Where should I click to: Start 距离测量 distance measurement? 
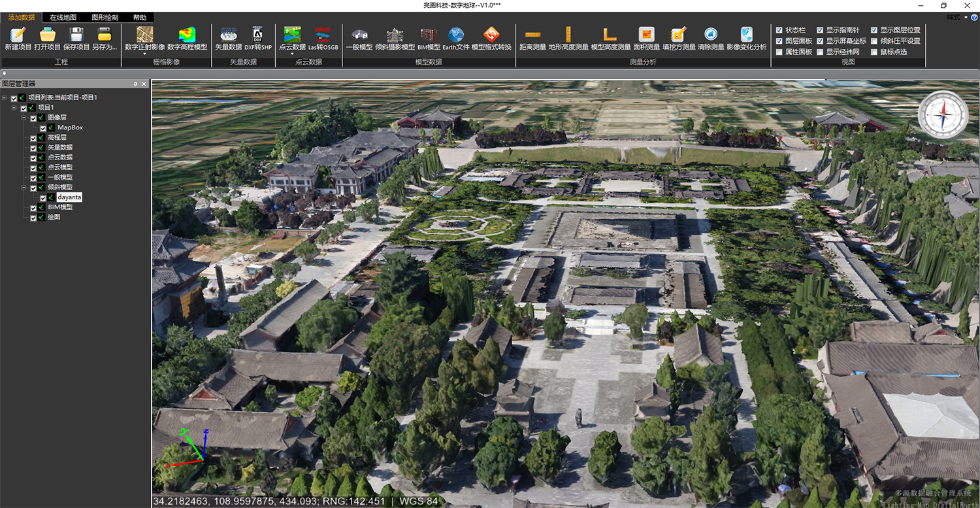(x=532, y=35)
